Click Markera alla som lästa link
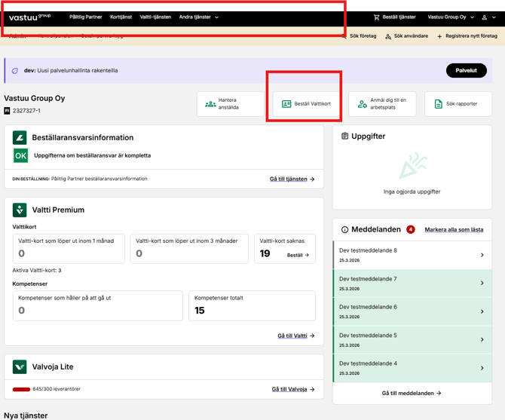 454,230
